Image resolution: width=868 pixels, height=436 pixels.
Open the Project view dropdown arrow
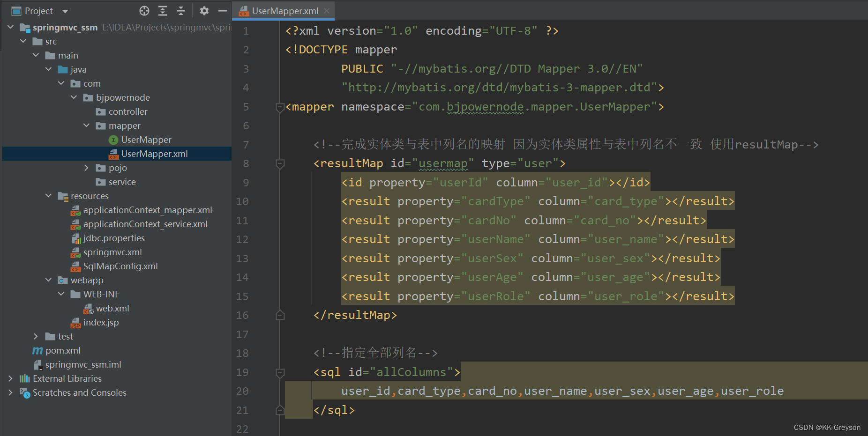65,11
